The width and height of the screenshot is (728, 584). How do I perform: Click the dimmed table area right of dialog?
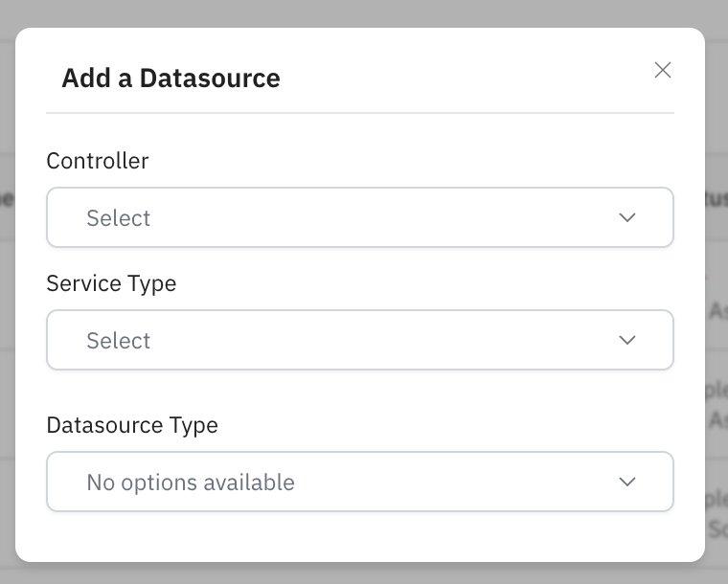coord(717,287)
